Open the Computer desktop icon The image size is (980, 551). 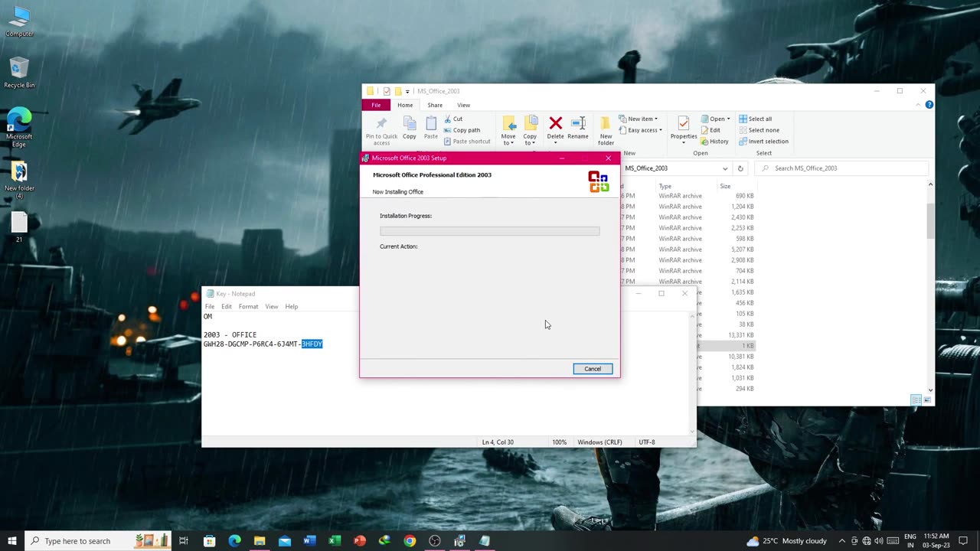coord(19,21)
